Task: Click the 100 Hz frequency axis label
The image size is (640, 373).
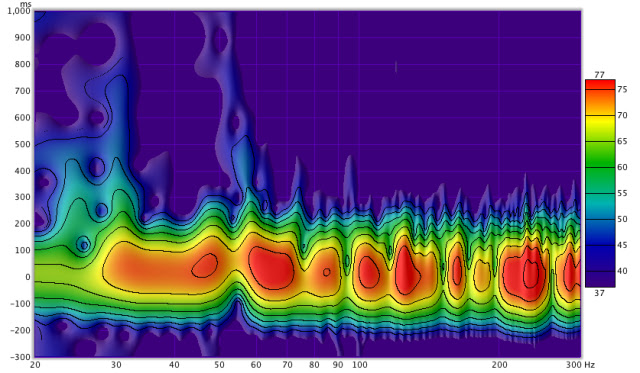Action: coord(360,365)
